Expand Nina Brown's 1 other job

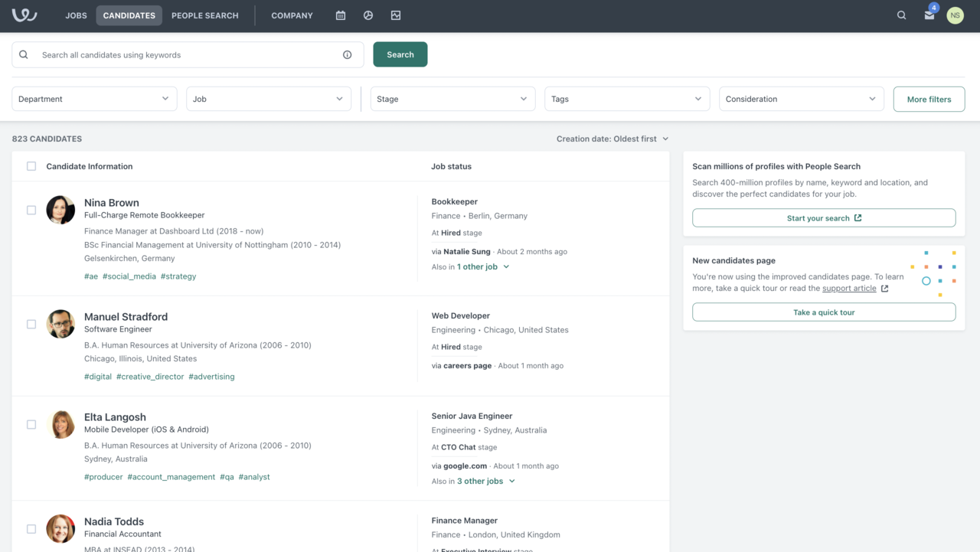[x=483, y=267]
